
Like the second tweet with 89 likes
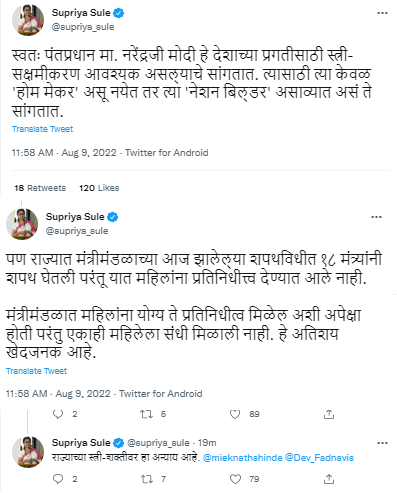(235, 414)
